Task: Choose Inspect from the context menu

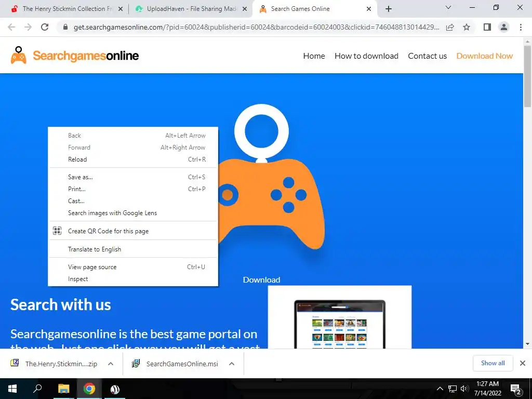Action: pos(133,279)
